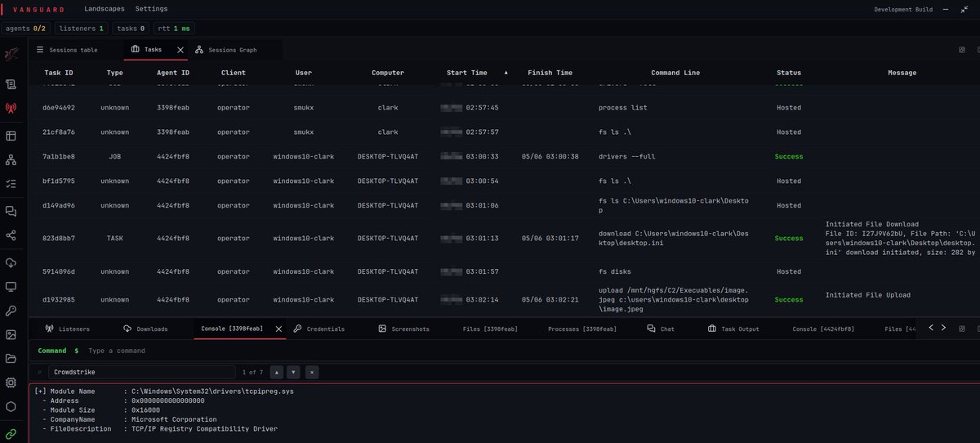Select task row bf1d5795
980x443 pixels.
pos(504,181)
